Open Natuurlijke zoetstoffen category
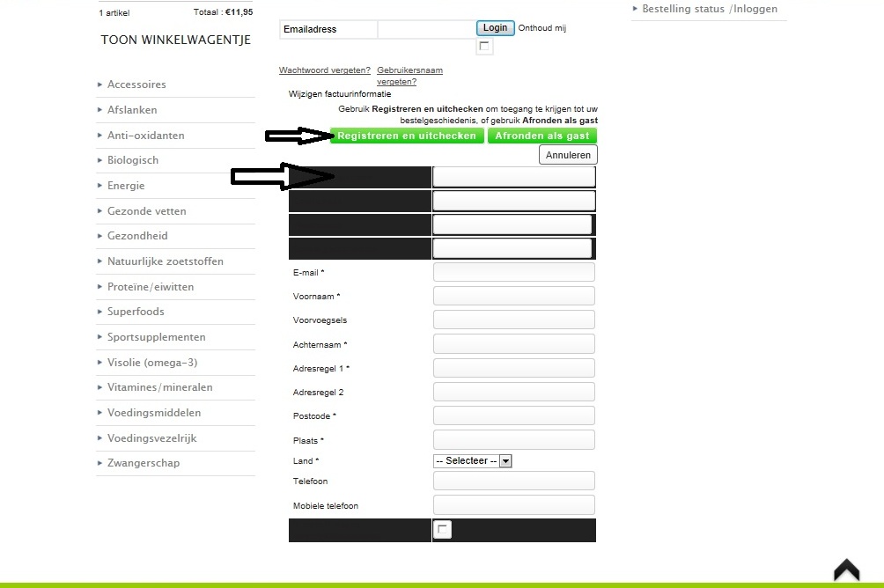This screenshot has height=588, width=884. point(166,261)
